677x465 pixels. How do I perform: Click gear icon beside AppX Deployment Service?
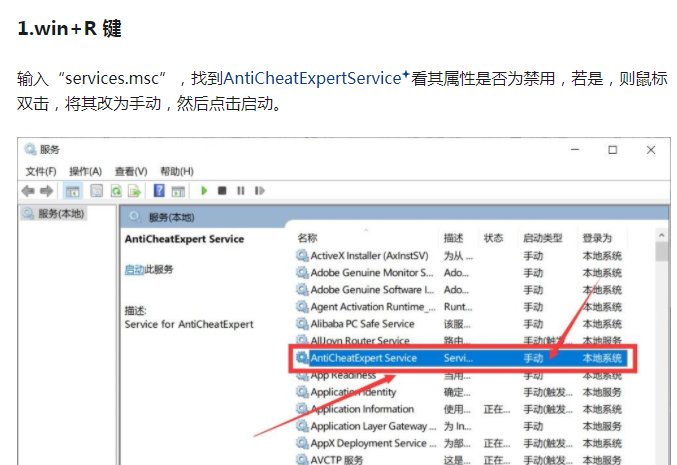click(302, 443)
